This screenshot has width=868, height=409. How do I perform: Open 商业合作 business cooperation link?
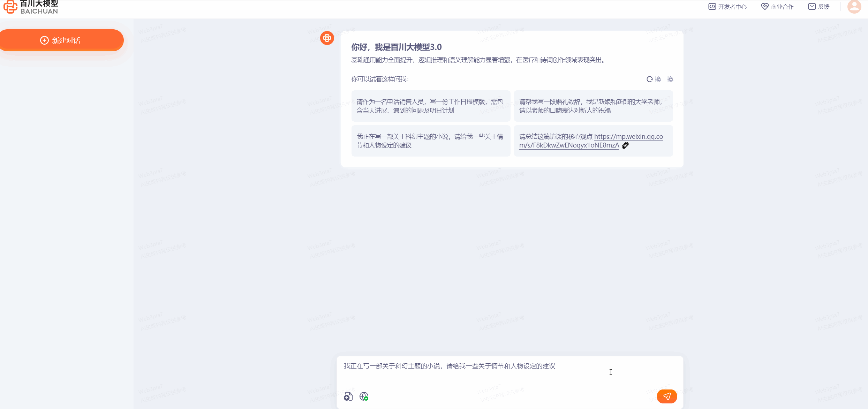pyautogui.click(x=777, y=7)
